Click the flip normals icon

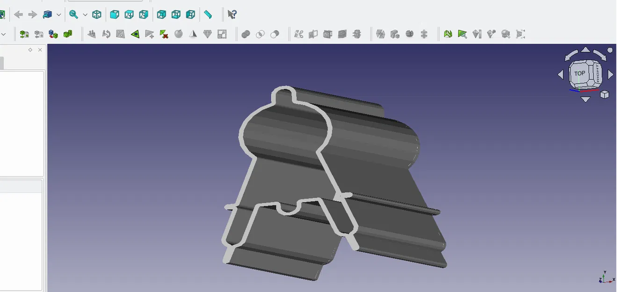click(x=106, y=34)
